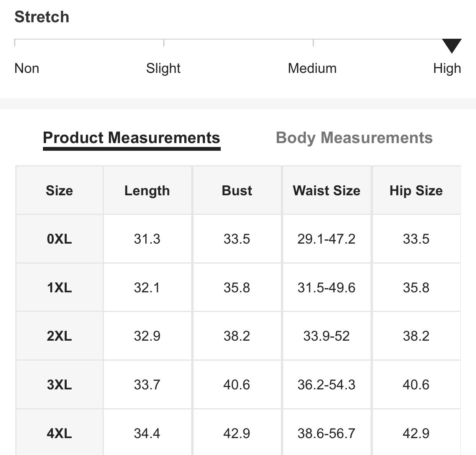The width and height of the screenshot is (476, 455).
Task: Select the 1XL size row label
Action: click(59, 288)
